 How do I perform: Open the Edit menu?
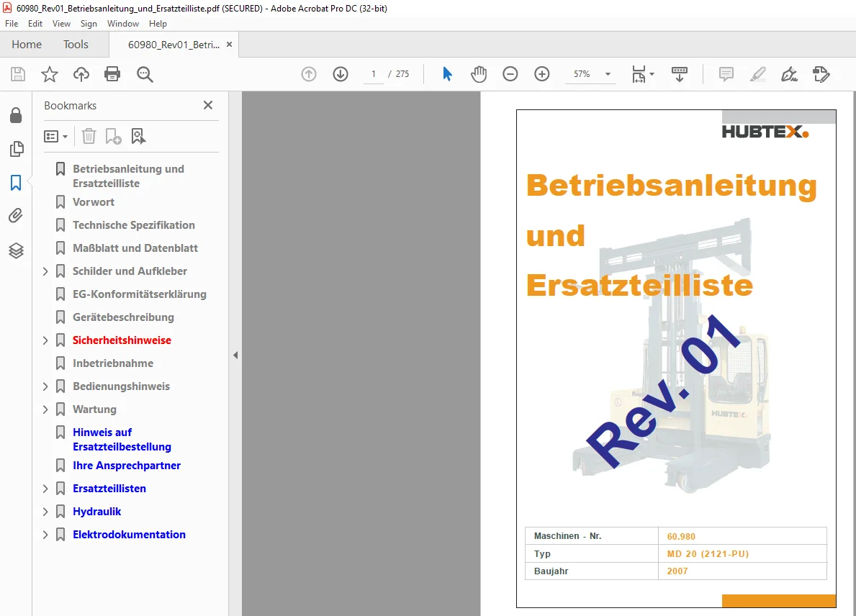point(35,24)
